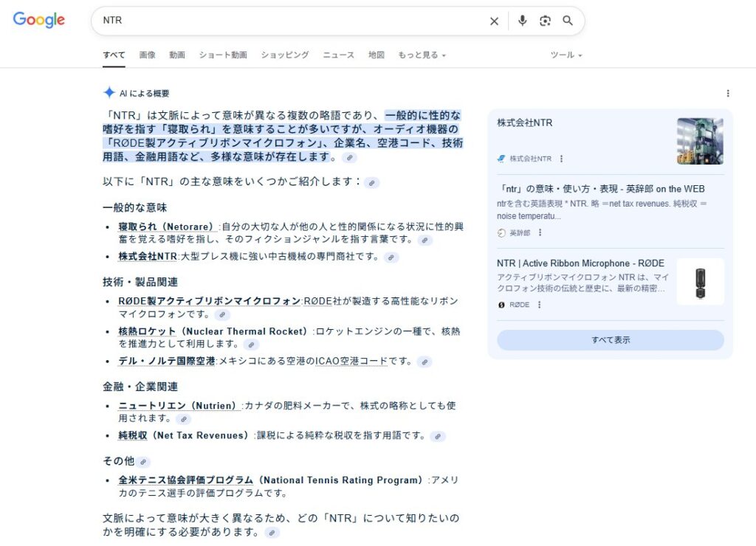Open three-dot menu beside 英辞郎 source
The image size is (756, 546).
pos(540,232)
